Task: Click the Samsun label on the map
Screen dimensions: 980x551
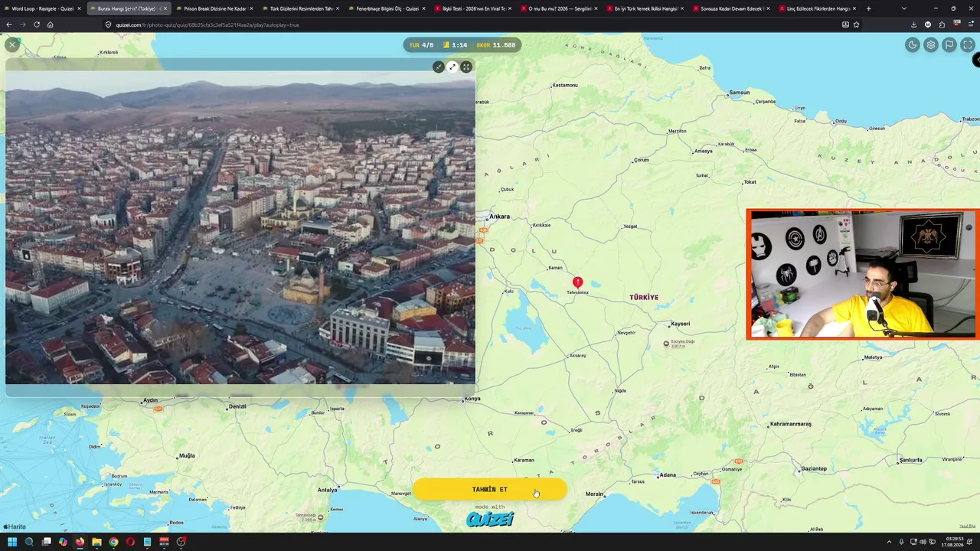Action: 740,93
